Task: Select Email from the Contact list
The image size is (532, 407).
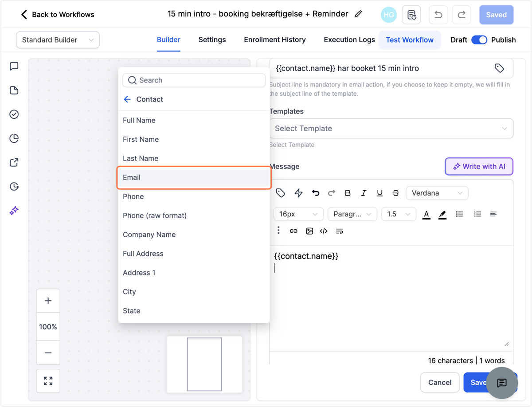Action: 194,177
